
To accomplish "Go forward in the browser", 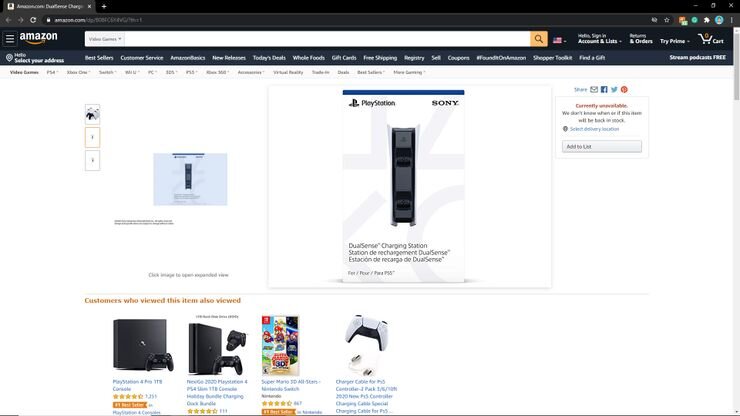I will coord(20,20).
